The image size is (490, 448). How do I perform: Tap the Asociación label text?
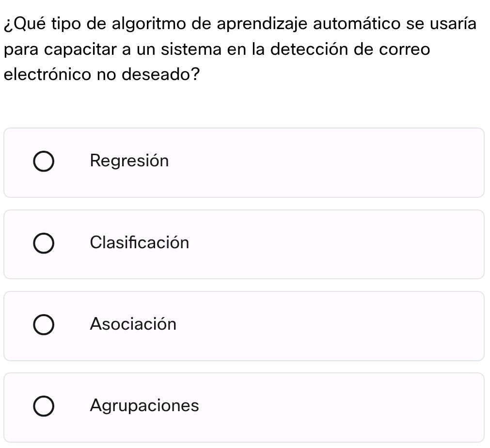tap(133, 324)
